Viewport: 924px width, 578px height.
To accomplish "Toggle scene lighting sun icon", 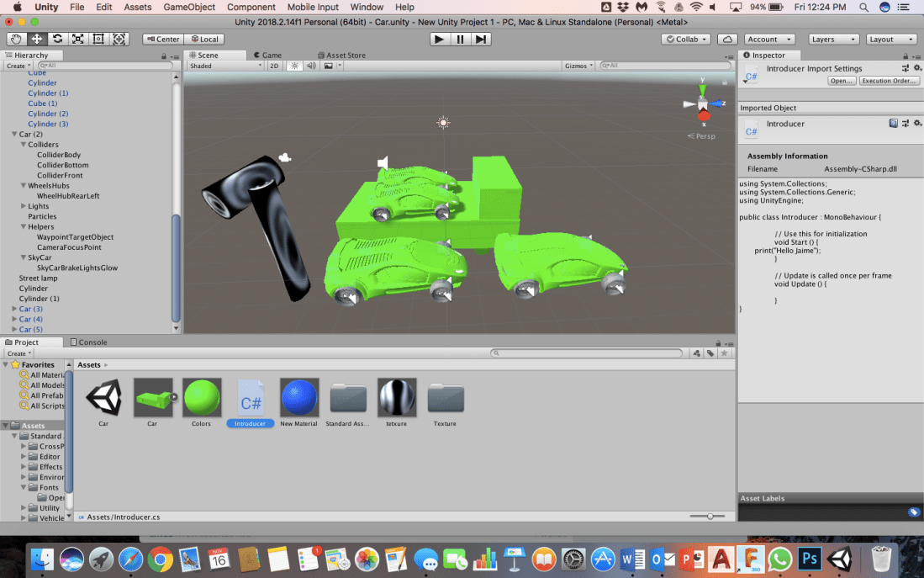I will point(295,66).
